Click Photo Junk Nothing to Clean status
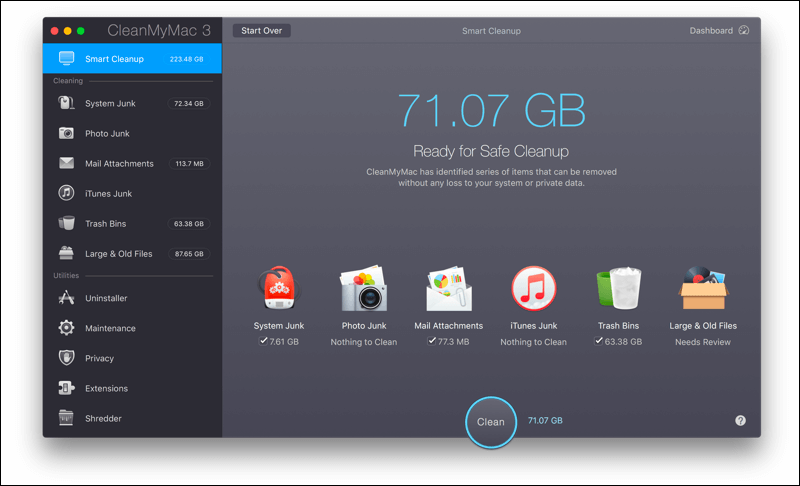 point(364,342)
